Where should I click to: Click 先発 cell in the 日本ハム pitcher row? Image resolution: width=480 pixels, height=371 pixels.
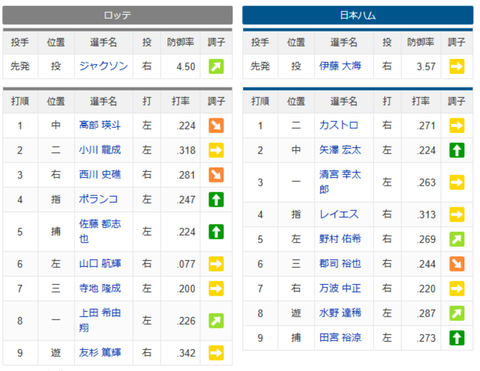point(260,66)
